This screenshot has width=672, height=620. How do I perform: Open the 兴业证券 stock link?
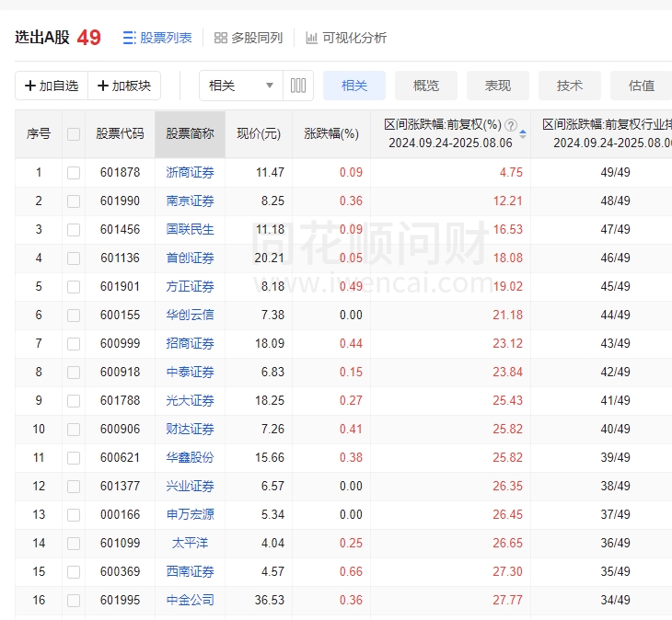190,486
